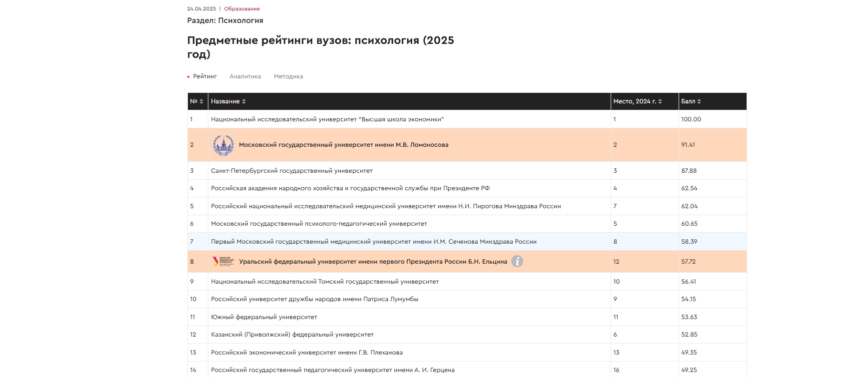The height and width of the screenshot is (378, 868).
Task: Click score value 58.39
Action: pyautogui.click(x=689, y=242)
